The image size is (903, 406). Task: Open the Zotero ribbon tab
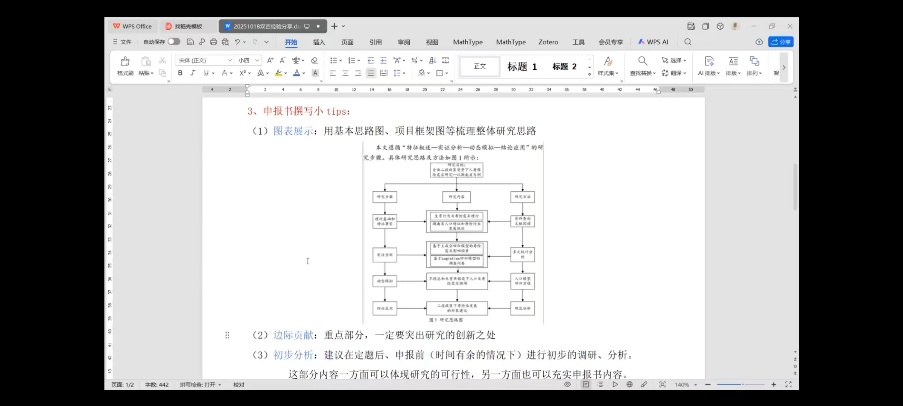click(x=547, y=42)
